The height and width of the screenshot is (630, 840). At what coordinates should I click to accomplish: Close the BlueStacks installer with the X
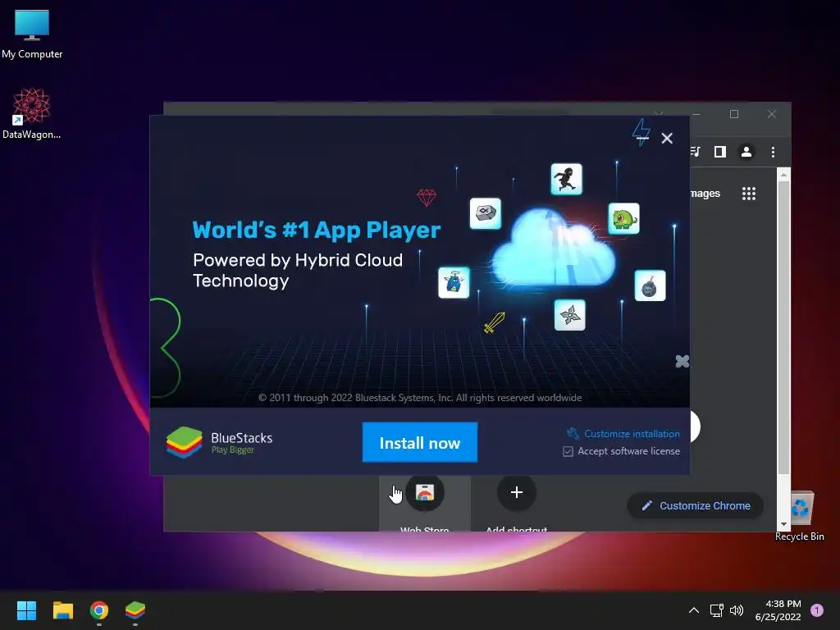[667, 139]
